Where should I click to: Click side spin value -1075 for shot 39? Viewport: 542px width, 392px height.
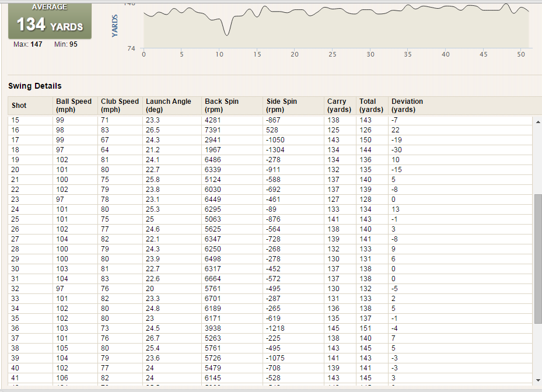(x=275, y=358)
